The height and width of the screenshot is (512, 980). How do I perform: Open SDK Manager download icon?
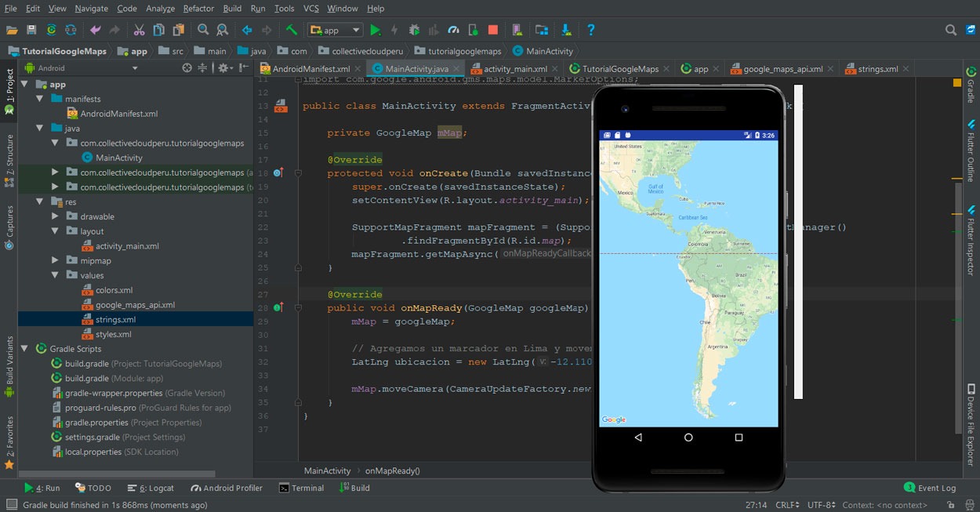coord(566,30)
